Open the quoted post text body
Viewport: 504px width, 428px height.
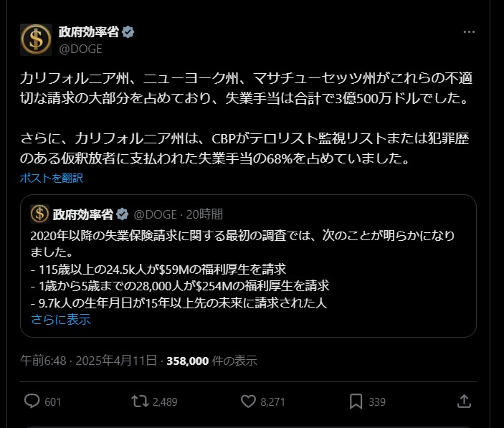[242, 269]
